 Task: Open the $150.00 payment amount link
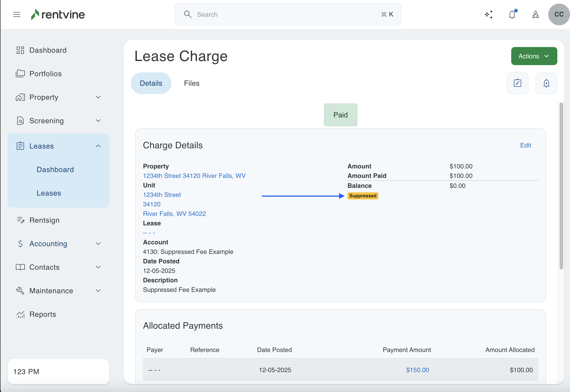417,370
